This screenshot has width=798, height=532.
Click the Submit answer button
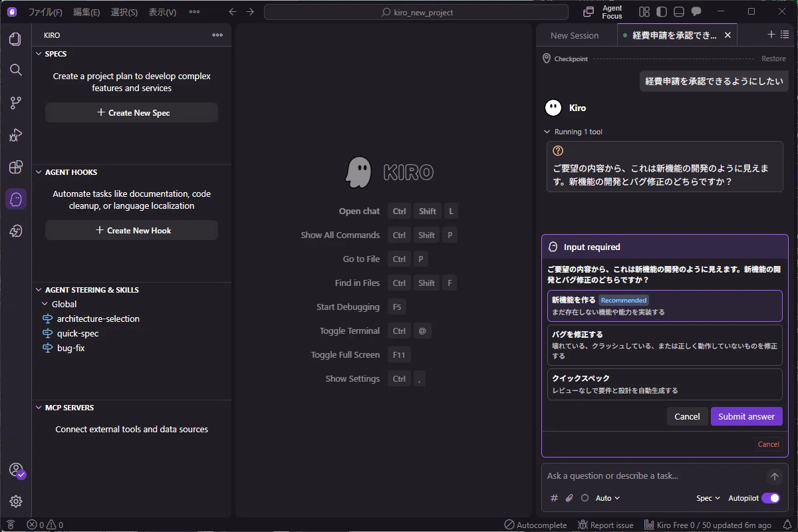pyautogui.click(x=747, y=416)
